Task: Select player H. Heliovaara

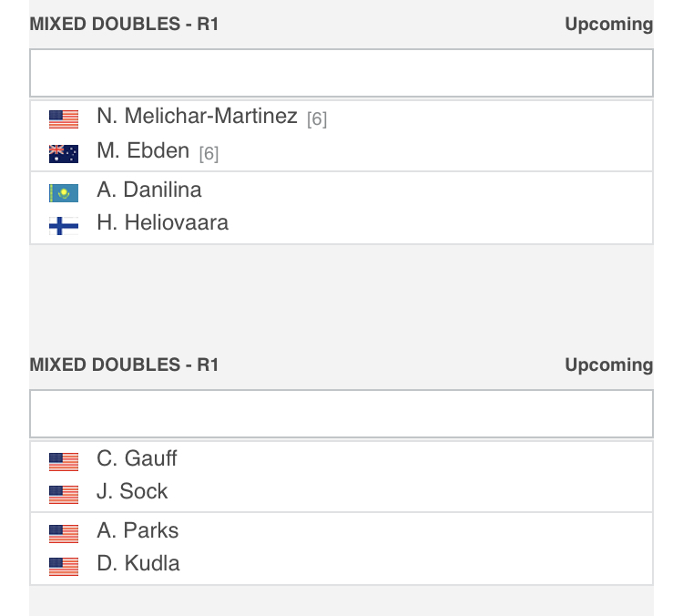Action: [162, 222]
